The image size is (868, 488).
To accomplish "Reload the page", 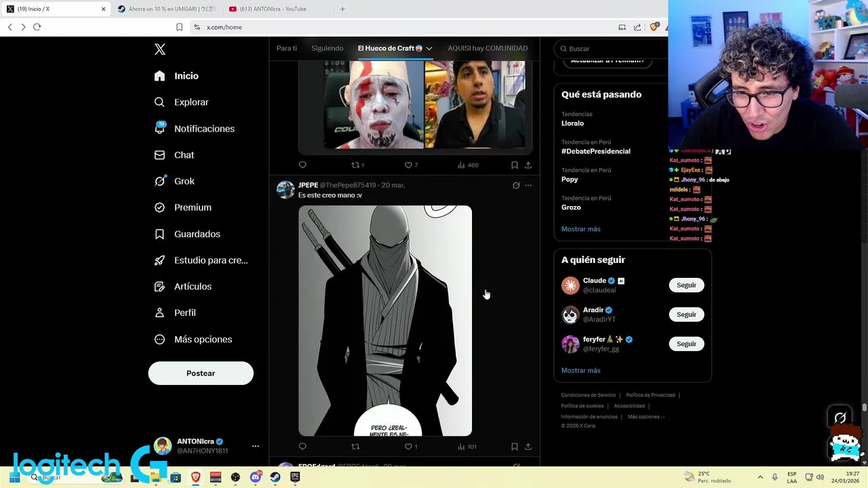I will tap(37, 27).
